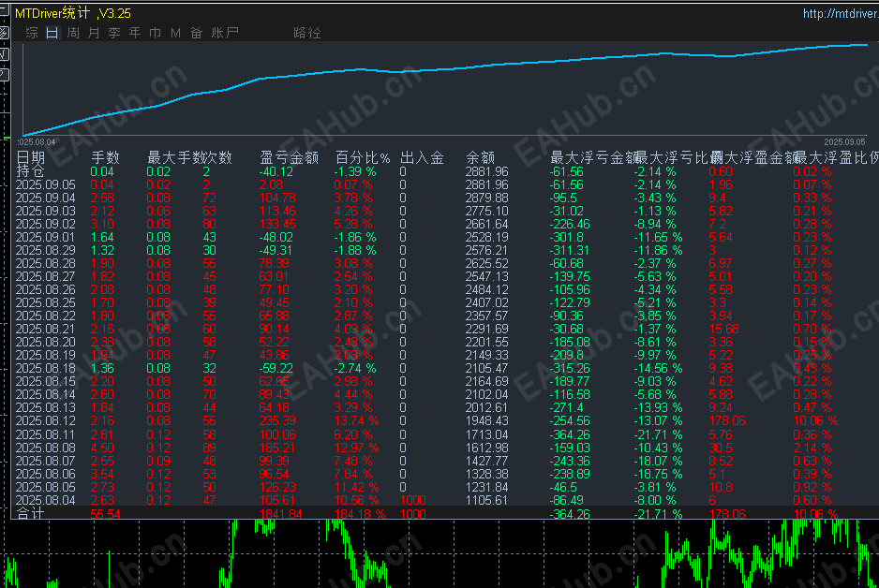Click the percent value 13.74 %
This screenshot has height=588, width=879.
[356, 420]
